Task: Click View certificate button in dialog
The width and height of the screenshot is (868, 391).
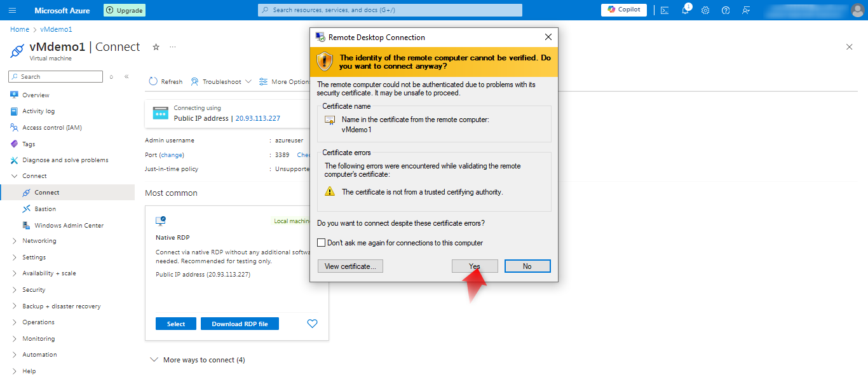Action: (350, 266)
